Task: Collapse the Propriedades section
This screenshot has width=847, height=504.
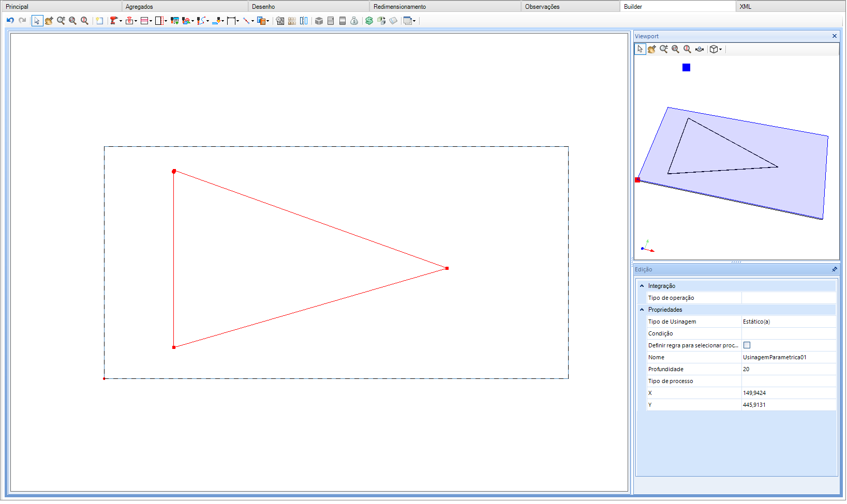Action: (x=642, y=310)
